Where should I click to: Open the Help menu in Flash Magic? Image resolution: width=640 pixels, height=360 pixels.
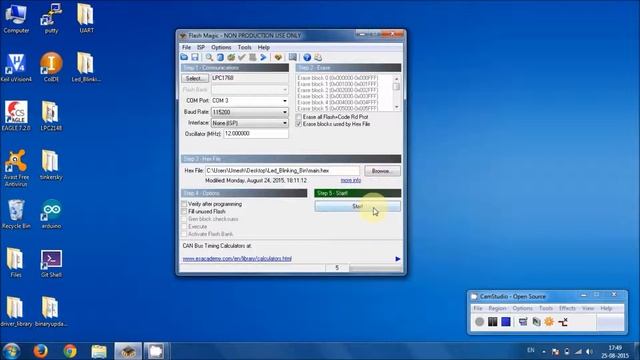[x=264, y=47]
